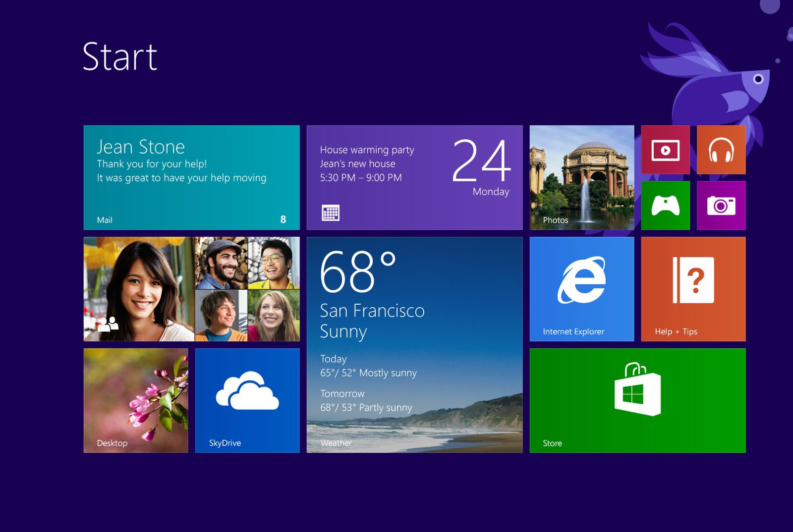Open the Video app tile
The height and width of the screenshot is (532, 793).
(665, 150)
